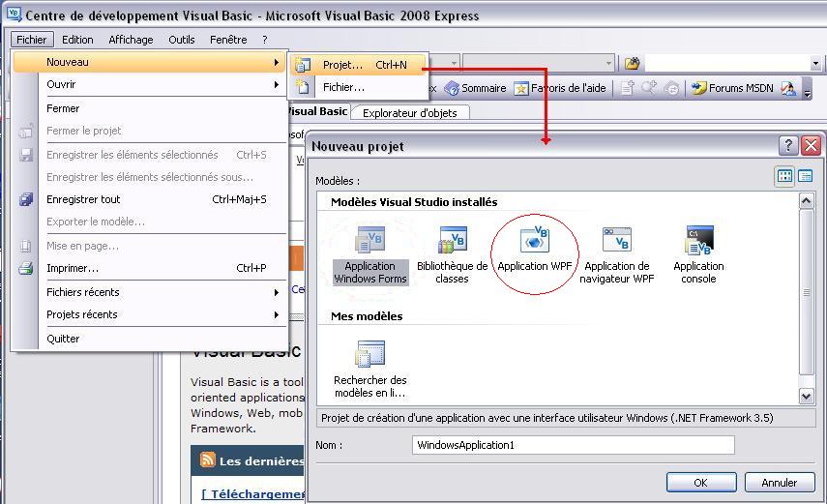Click the printer icon beside Imprimer

click(x=26, y=268)
